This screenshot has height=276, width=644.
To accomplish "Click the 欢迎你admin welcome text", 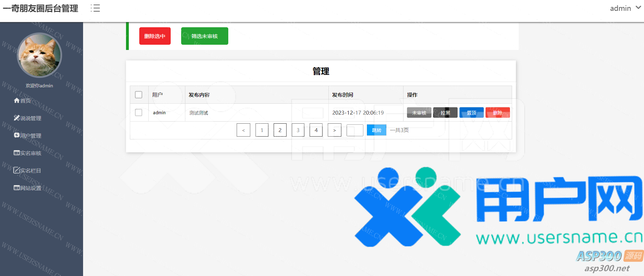I will click(x=39, y=86).
